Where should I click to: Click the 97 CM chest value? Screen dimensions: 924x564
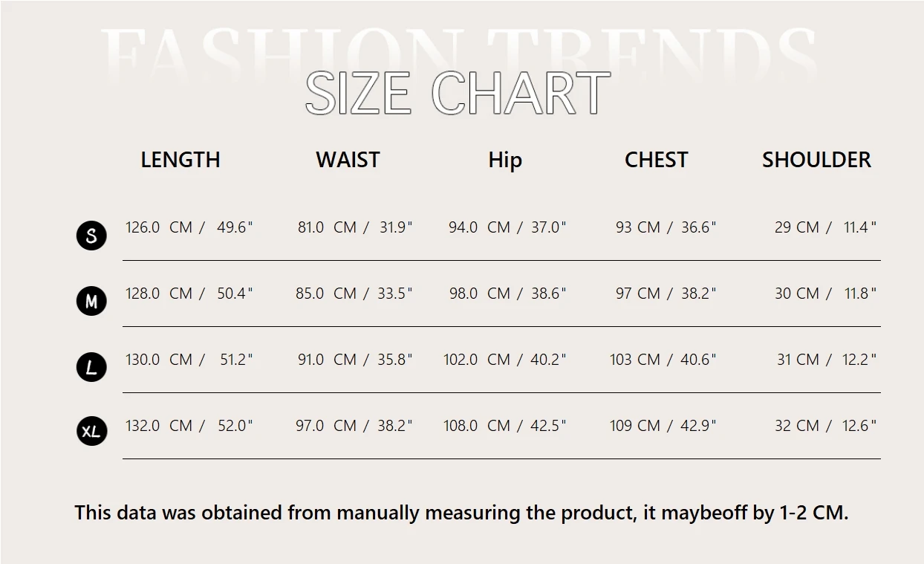[x=638, y=294]
